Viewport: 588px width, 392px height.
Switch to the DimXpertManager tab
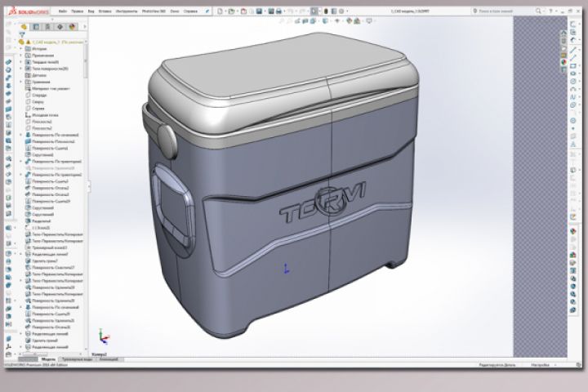(60, 27)
